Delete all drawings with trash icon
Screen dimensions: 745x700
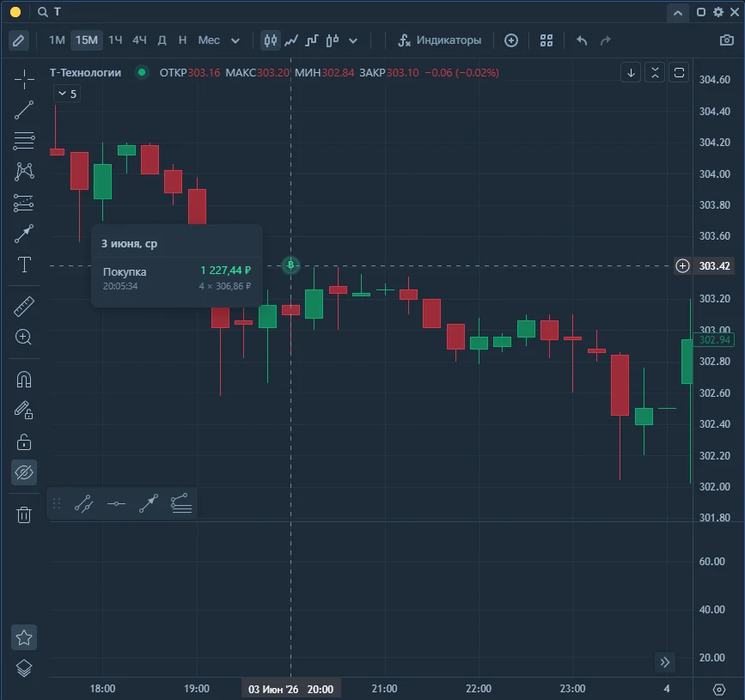[24, 514]
